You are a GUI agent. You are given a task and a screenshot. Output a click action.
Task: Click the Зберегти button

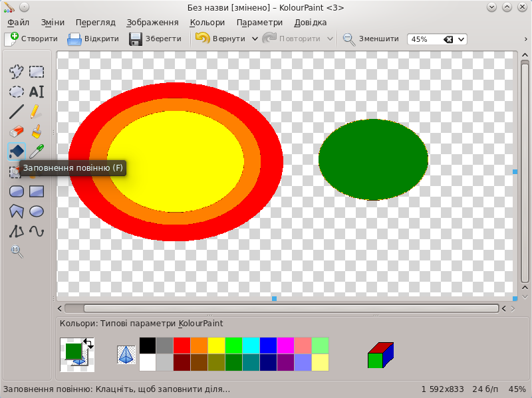coord(155,39)
